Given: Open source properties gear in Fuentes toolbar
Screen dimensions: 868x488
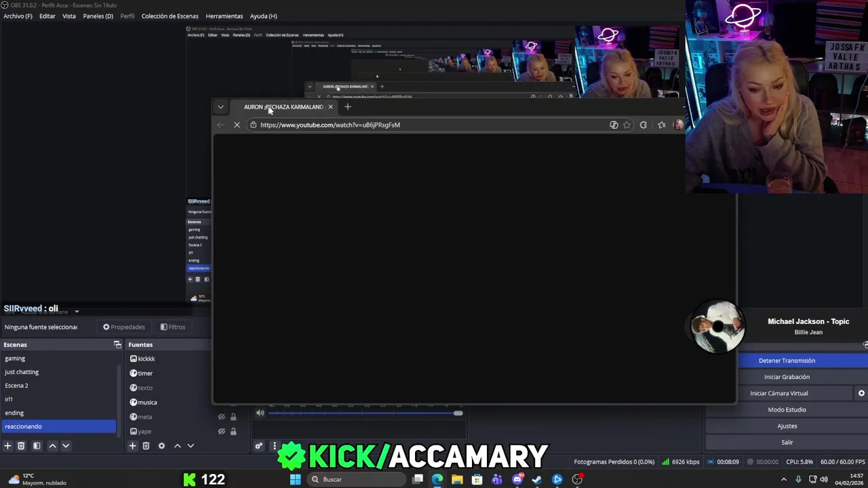Looking at the screenshot, I should point(161,446).
